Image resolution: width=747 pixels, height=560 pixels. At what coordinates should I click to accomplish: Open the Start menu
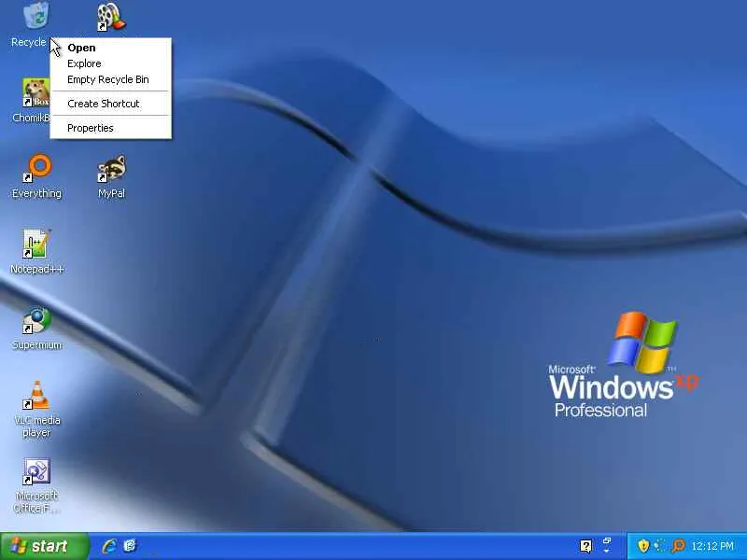(x=45, y=546)
